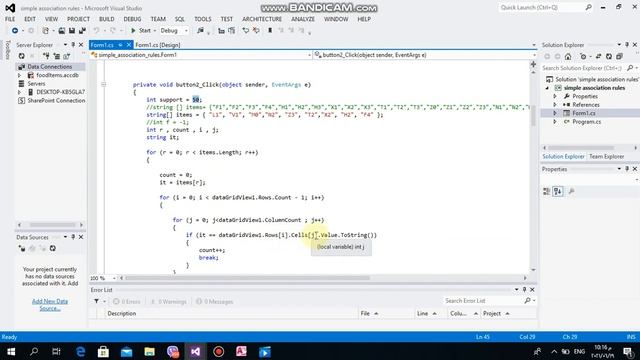Toggle auto-hide pin on the Properties panel

point(627,169)
